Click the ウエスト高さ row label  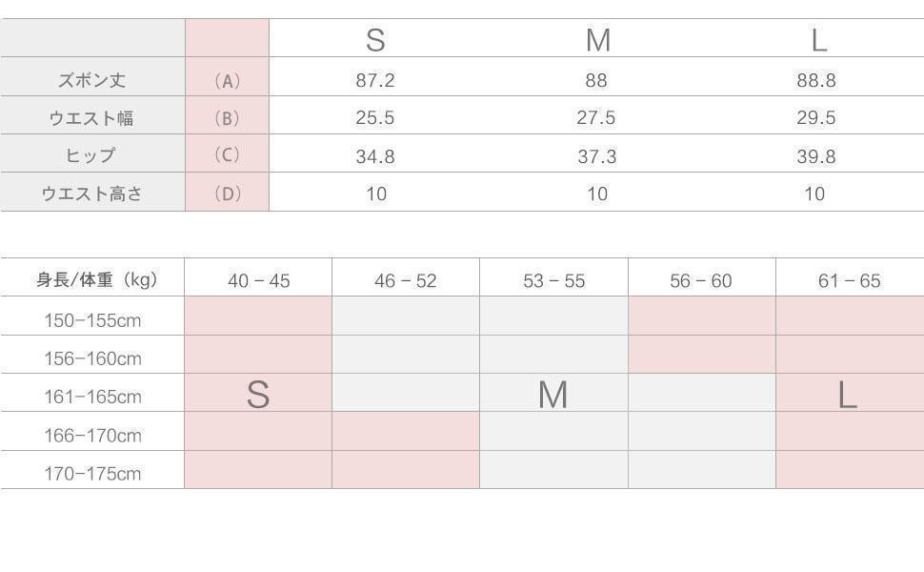(x=92, y=194)
